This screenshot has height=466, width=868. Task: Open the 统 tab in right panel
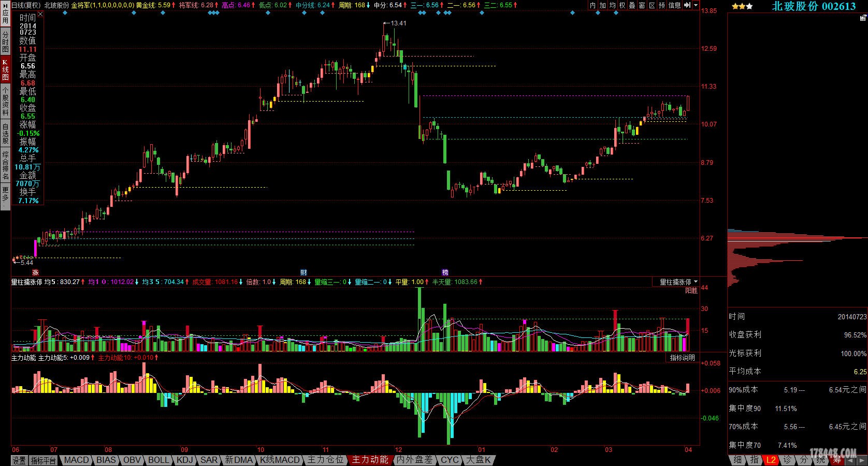click(x=820, y=460)
